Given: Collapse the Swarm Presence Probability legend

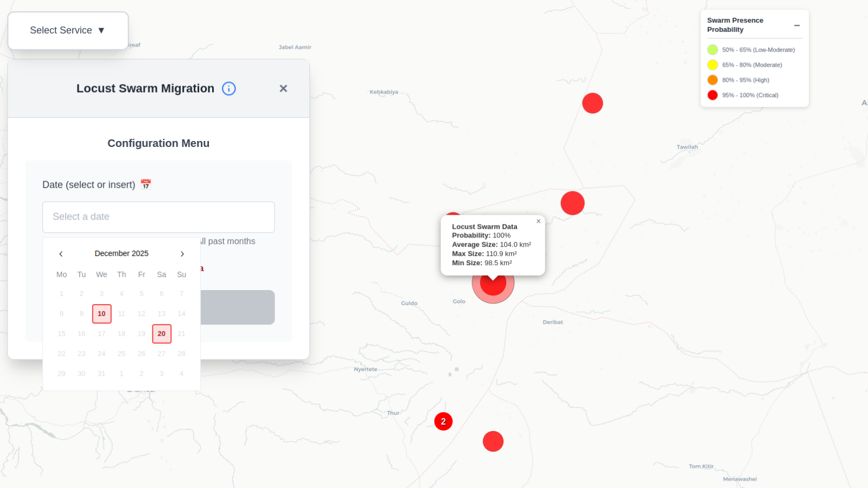Looking at the screenshot, I should [797, 25].
